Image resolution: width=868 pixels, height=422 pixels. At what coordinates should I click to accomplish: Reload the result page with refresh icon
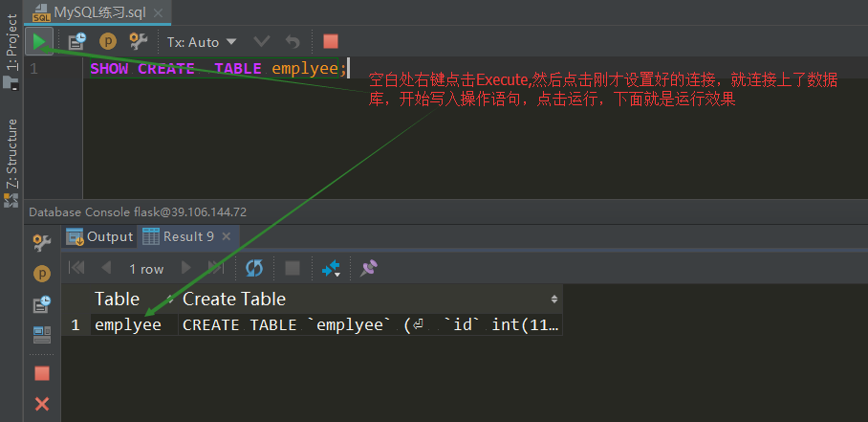254,269
